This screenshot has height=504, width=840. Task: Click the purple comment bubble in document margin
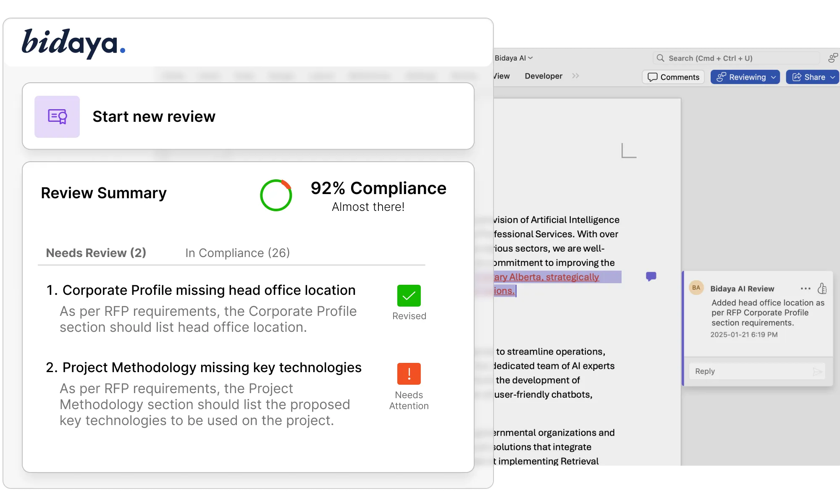tap(651, 276)
